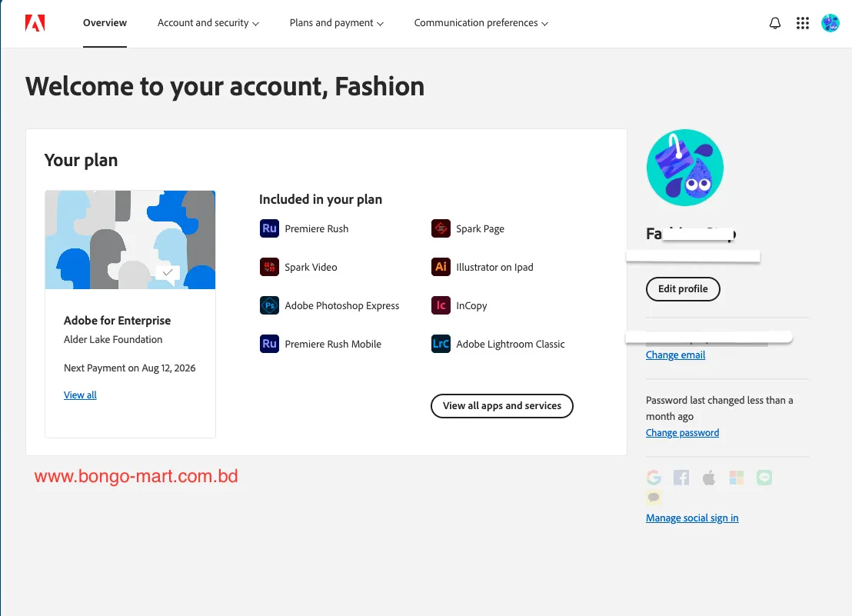852x616 pixels.
Task: Open the Adobe Photoshop Express icon
Action: click(x=269, y=305)
